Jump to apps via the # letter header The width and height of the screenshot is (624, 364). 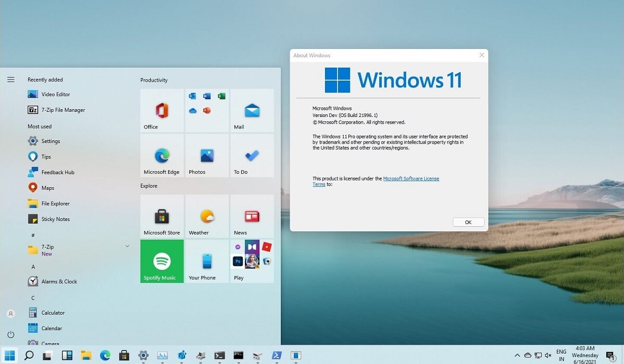tap(33, 236)
